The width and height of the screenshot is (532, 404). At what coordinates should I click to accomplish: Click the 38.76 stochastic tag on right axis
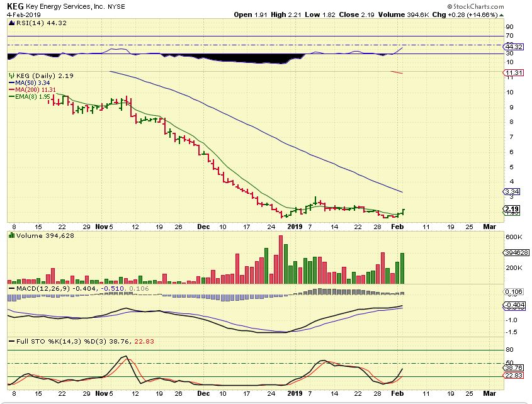point(514,368)
